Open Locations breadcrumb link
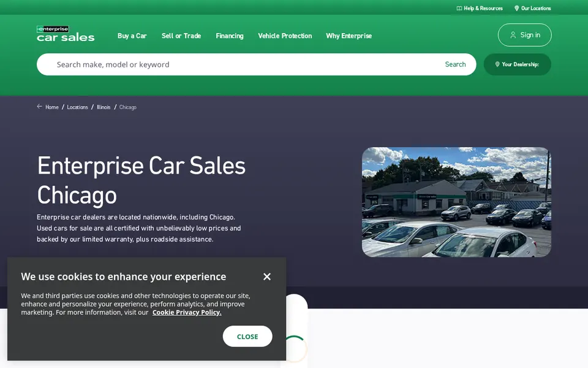The image size is (588, 368). click(x=77, y=107)
